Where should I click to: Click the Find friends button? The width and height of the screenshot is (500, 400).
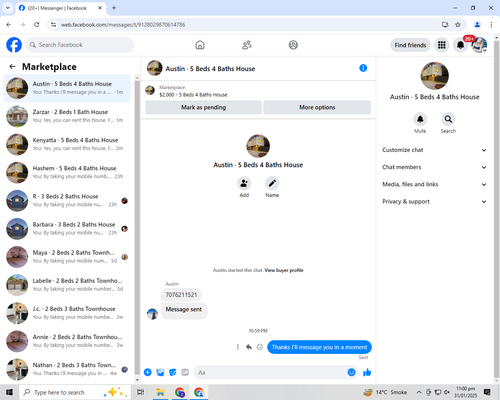click(x=410, y=45)
